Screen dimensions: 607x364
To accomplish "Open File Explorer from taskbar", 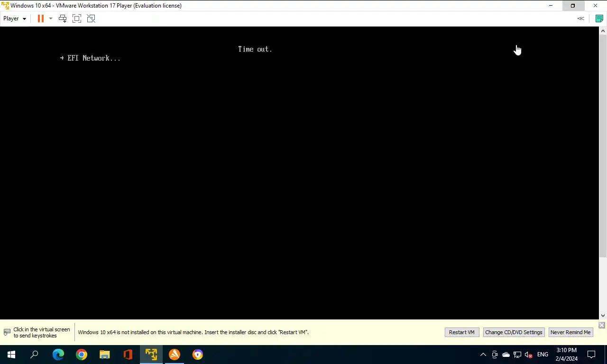I will pos(105,355).
